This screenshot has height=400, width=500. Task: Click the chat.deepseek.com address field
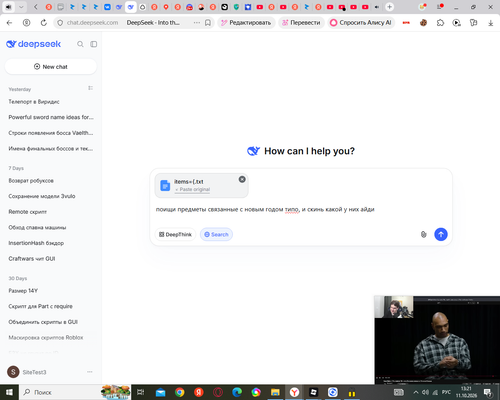[92, 23]
